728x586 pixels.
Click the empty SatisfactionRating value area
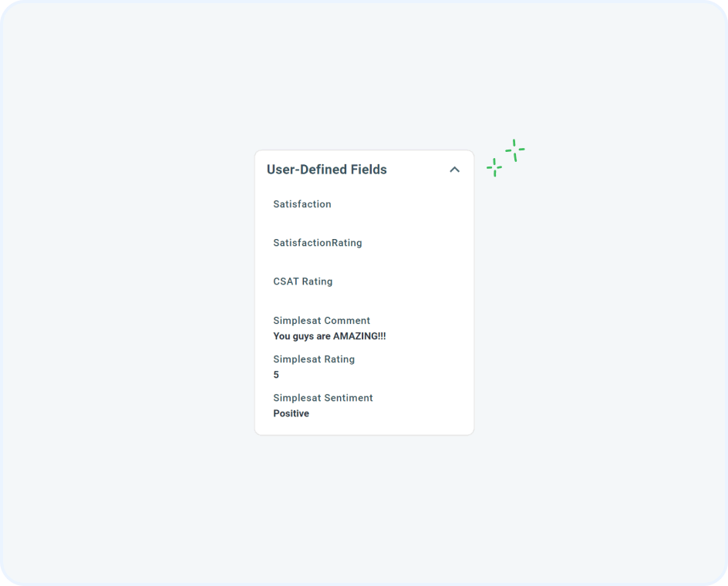coord(364,258)
